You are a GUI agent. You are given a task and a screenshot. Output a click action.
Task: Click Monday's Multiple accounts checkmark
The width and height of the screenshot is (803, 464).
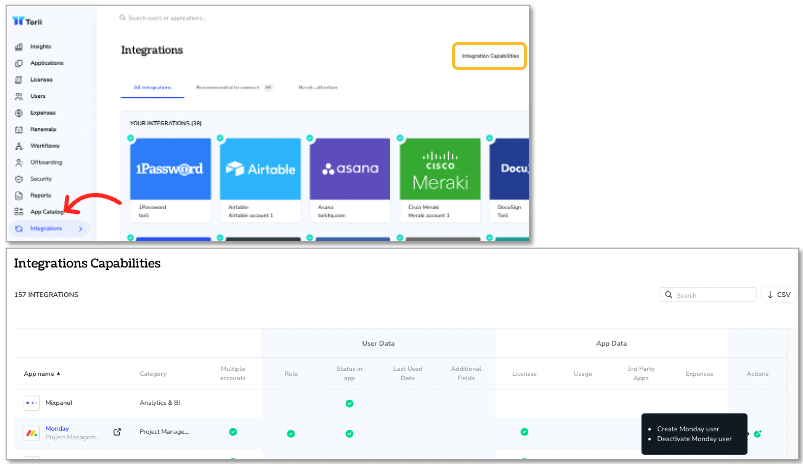pos(233,432)
